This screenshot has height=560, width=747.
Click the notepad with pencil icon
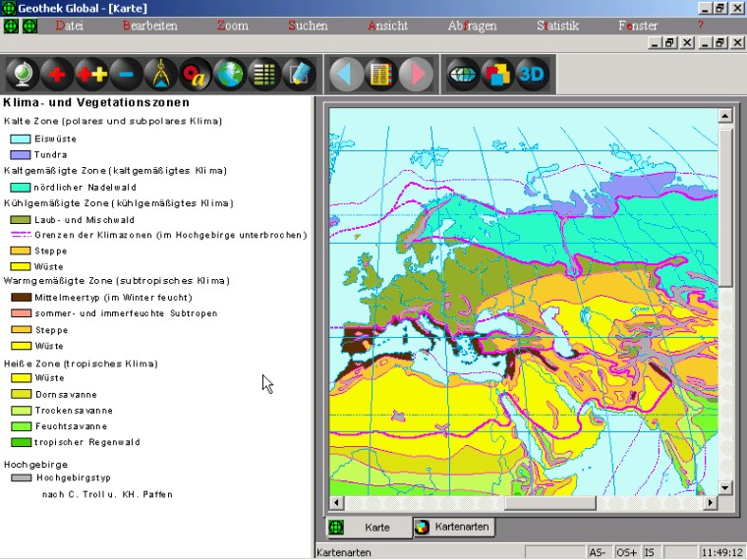[x=299, y=74]
